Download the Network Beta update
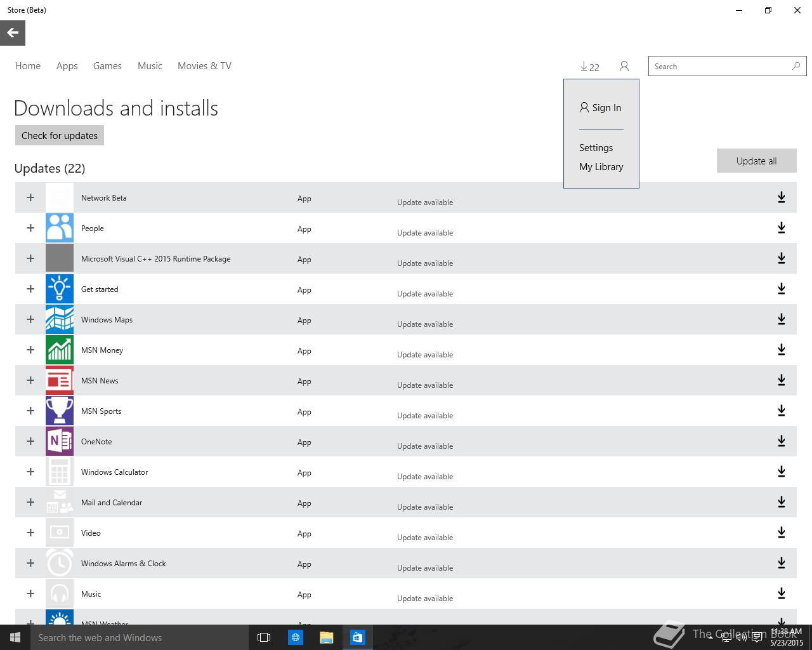 (782, 197)
